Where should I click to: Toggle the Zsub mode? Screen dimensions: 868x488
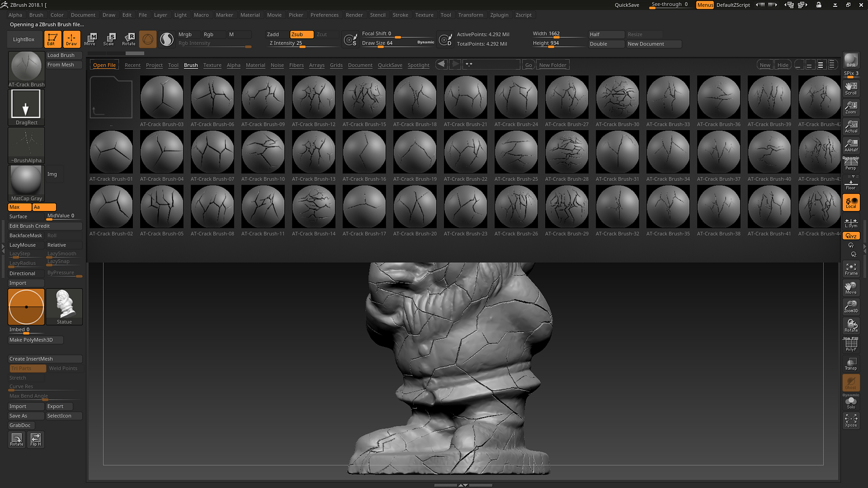(301, 34)
